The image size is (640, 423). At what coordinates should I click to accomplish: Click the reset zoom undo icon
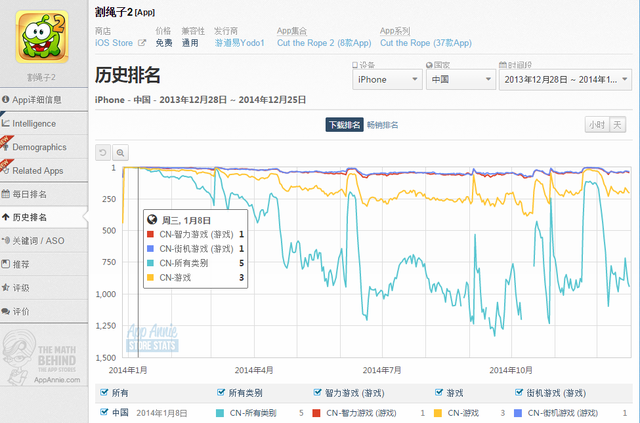point(103,152)
